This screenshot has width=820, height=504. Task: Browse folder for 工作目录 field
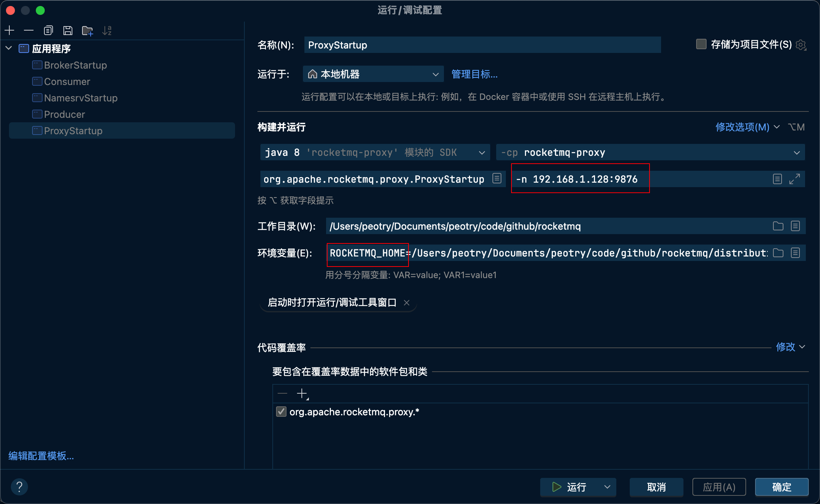point(778,226)
